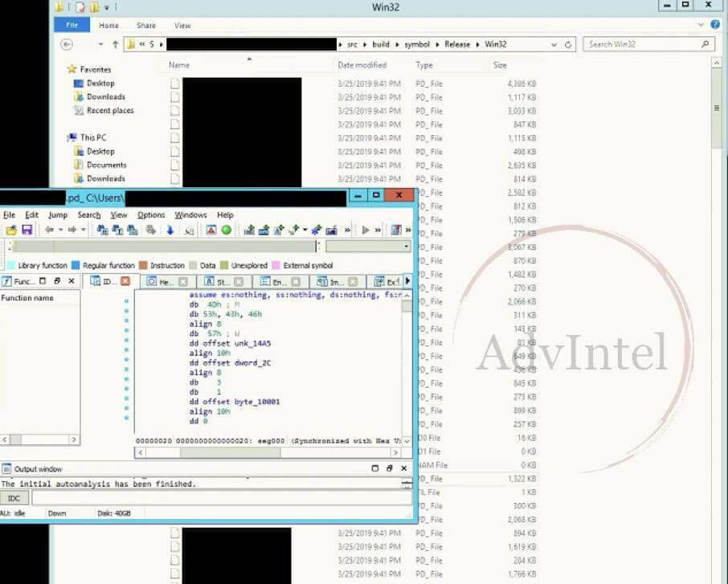Expand the Explorer ribbon chevron
This screenshot has width=728, height=584.
point(701,25)
